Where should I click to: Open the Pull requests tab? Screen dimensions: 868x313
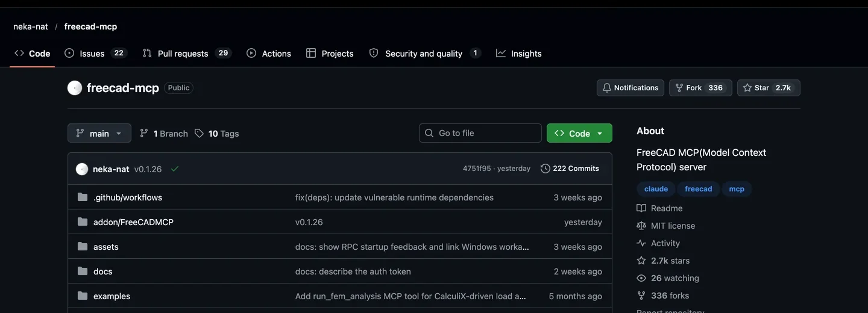(187, 54)
